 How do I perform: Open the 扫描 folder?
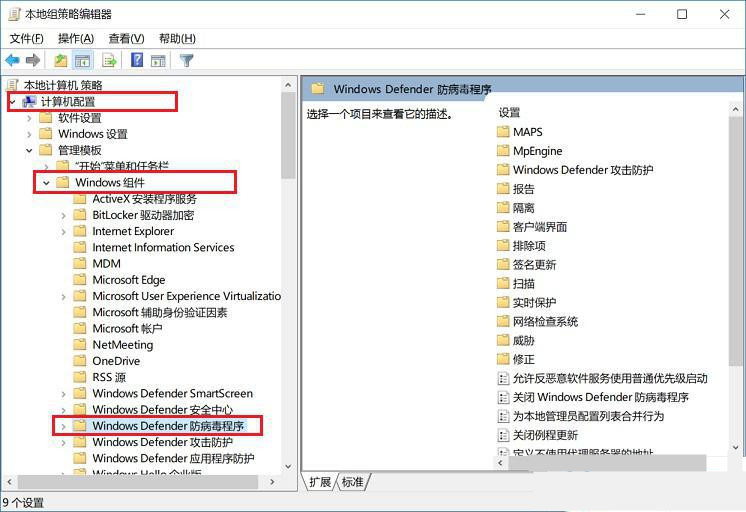click(x=516, y=284)
